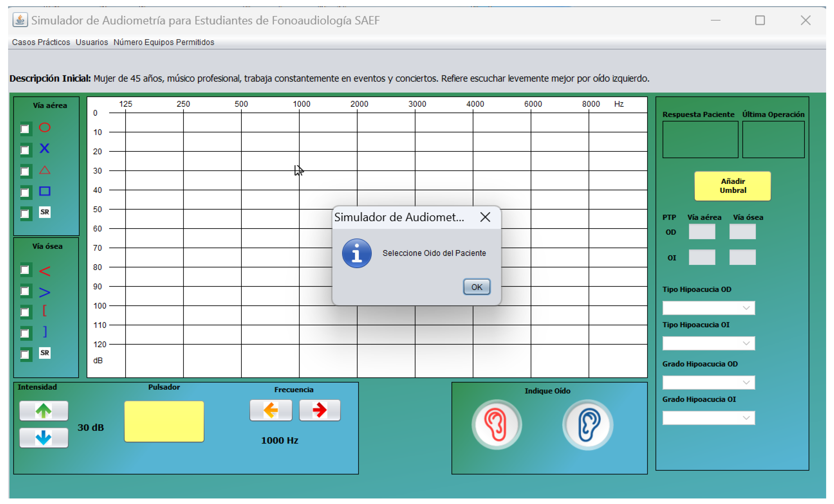Enable the blue X air conduction checkbox
The height and width of the screenshot is (504, 834).
click(x=25, y=150)
